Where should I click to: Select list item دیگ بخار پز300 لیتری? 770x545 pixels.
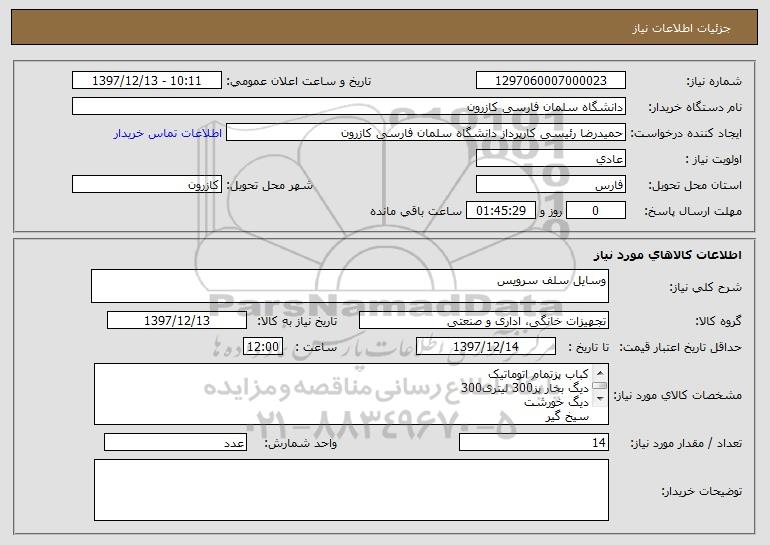coord(525,388)
